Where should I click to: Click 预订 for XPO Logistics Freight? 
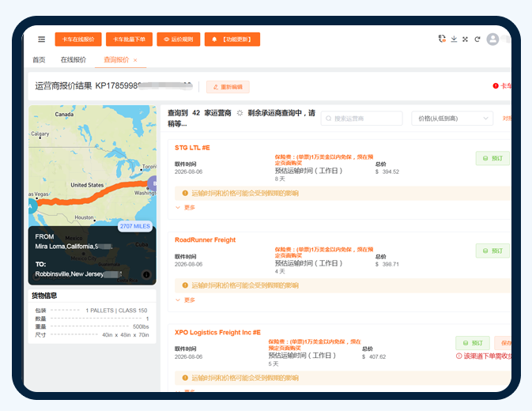coord(473,343)
